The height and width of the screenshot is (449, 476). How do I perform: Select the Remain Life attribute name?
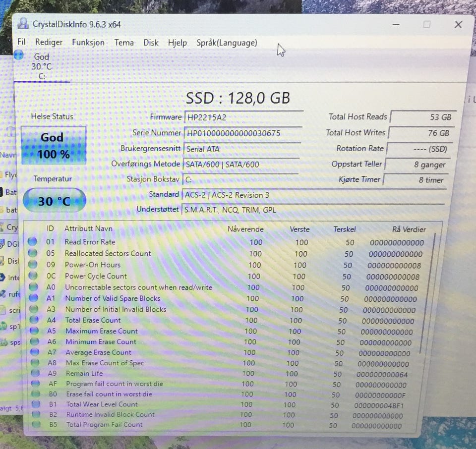pos(84,373)
